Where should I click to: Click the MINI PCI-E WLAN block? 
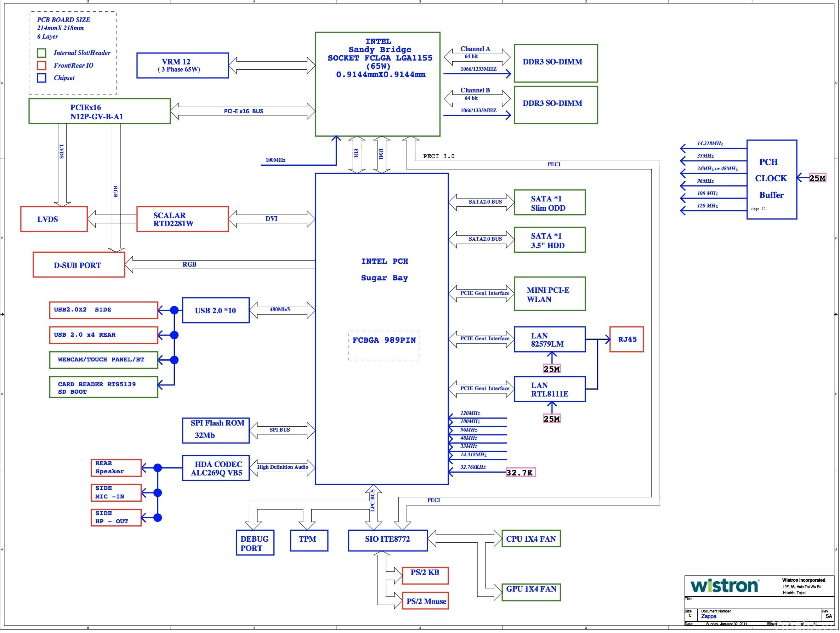pyautogui.click(x=550, y=294)
